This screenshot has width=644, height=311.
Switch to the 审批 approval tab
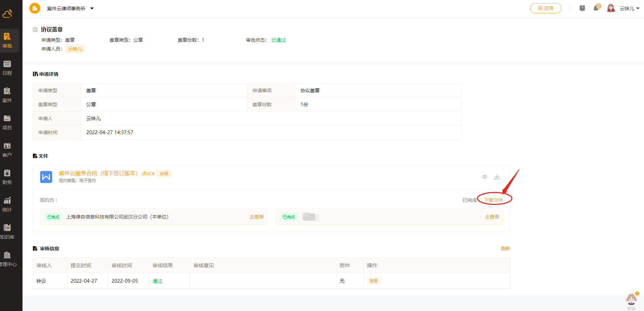[7, 40]
